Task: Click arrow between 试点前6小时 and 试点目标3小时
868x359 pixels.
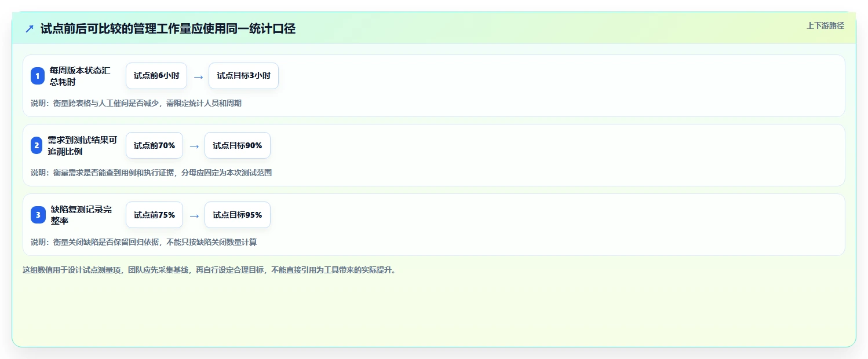Action: 198,76
